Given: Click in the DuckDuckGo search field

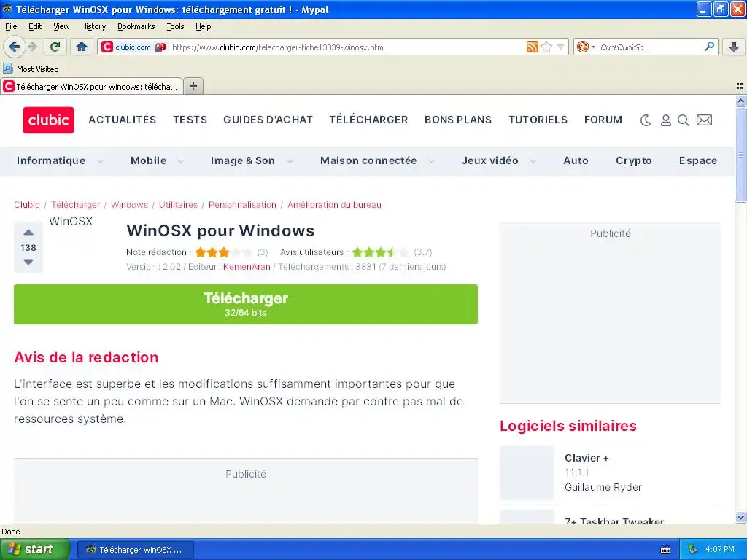Looking at the screenshot, I should [650, 47].
